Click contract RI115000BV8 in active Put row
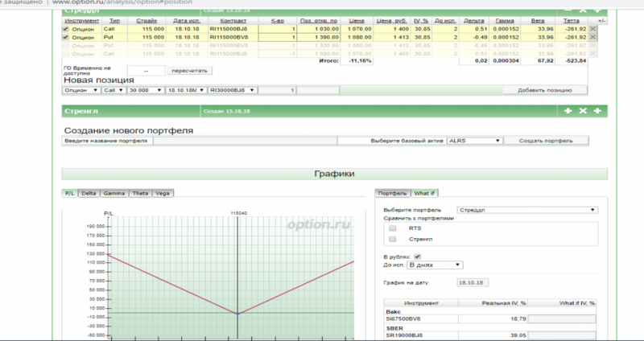This screenshot has height=341, width=644. point(229,37)
